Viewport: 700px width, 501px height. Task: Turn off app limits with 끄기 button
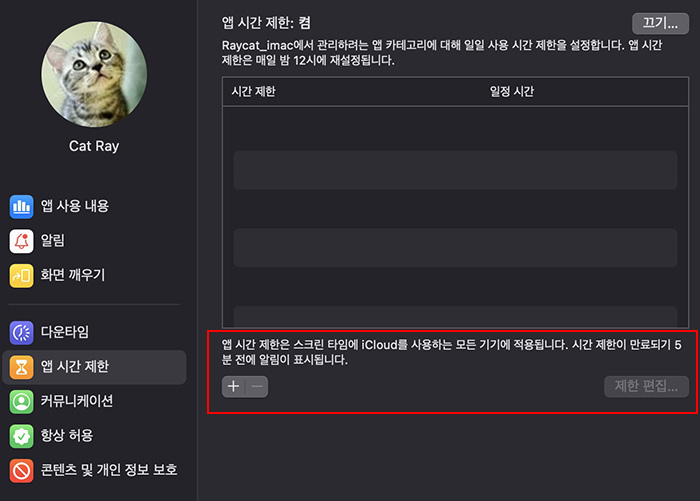pos(660,23)
